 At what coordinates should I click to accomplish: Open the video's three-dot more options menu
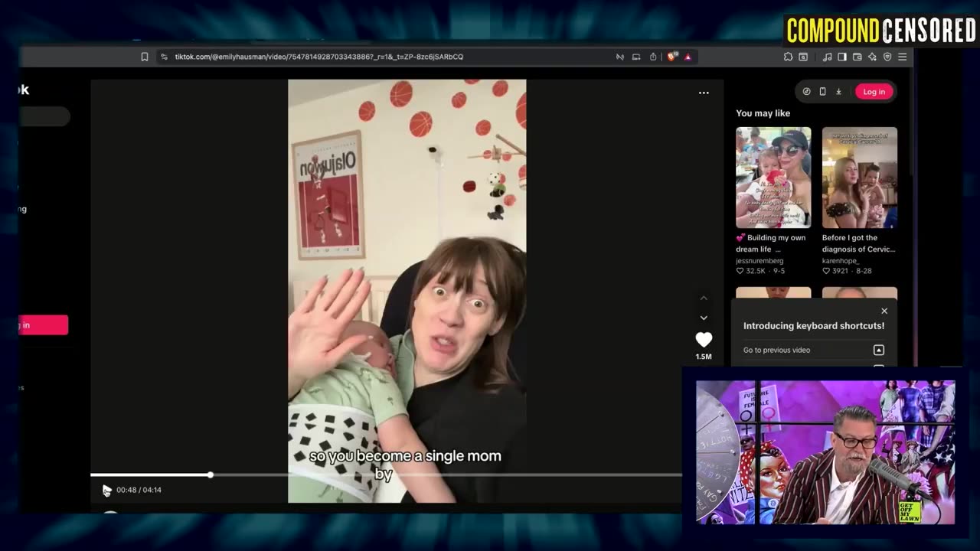pyautogui.click(x=704, y=93)
